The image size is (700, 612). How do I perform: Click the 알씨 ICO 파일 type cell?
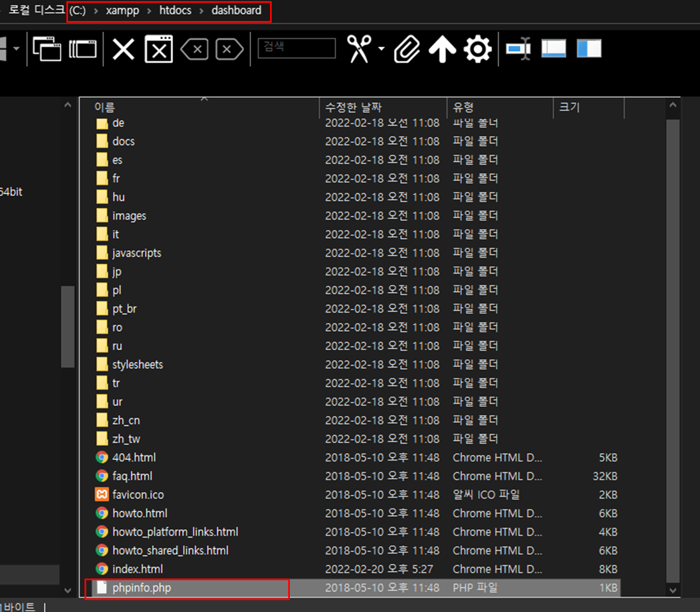[x=486, y=495]
